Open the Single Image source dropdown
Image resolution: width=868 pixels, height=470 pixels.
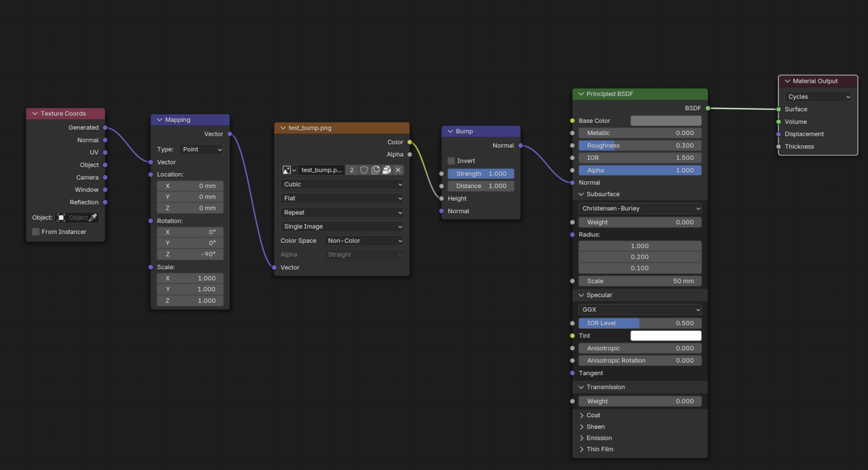pos(342,227)
